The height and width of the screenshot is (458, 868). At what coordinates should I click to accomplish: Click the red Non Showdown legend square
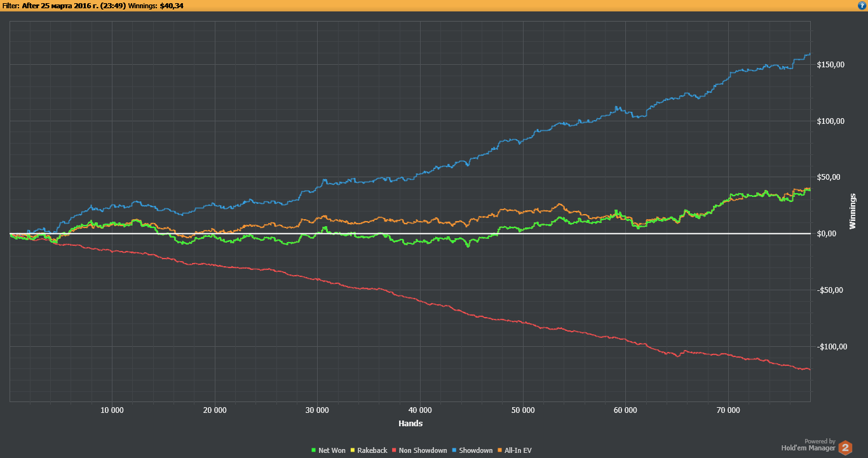(x=394, y=450)
